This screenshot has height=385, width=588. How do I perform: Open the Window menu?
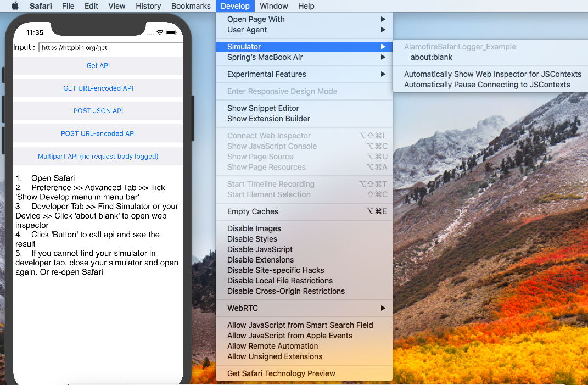coord(274,6)
